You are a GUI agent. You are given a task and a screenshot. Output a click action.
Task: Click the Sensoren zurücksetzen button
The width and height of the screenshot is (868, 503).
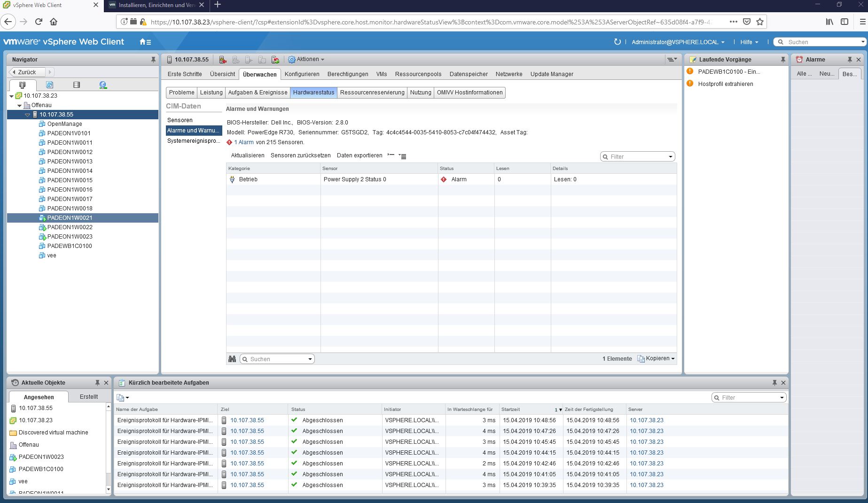click(300, 155)
